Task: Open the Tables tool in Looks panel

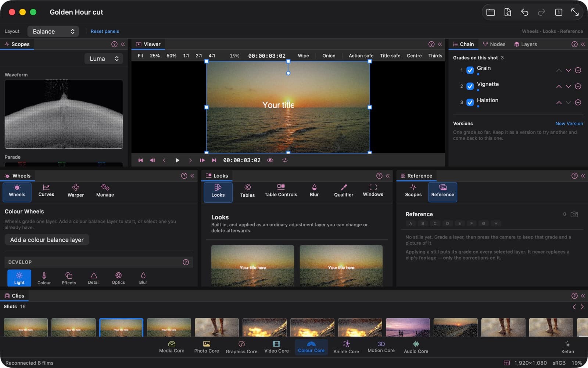Action: (x=247, y=191)
